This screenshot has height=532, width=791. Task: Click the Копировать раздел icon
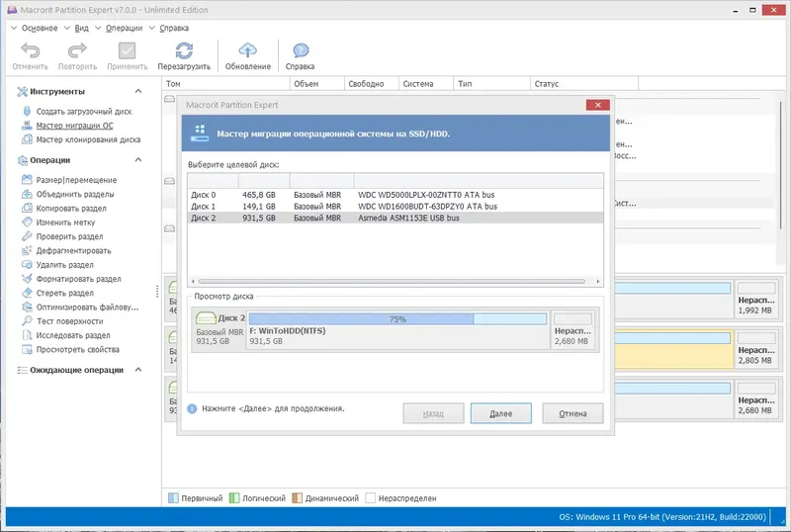[x=28, y=208]
